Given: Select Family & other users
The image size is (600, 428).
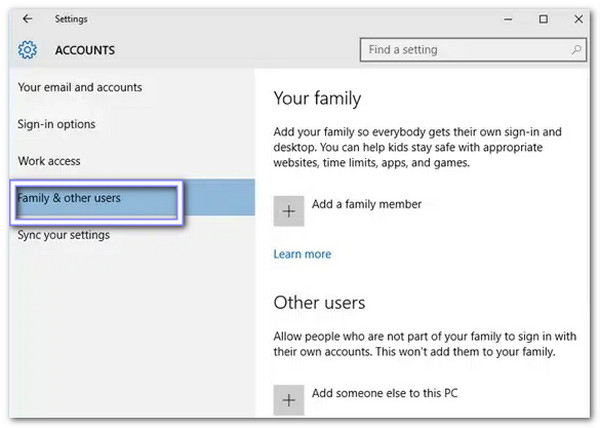Looking at the screenshot, I should tap(70, 198).
